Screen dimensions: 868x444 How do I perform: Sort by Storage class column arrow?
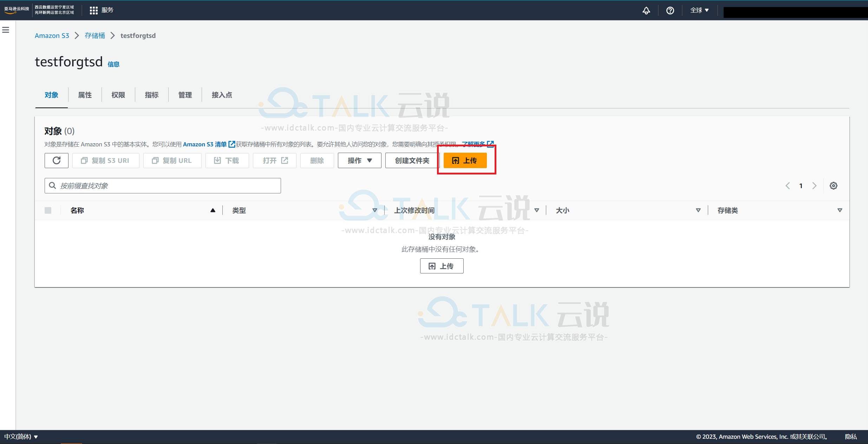point(840,211)
